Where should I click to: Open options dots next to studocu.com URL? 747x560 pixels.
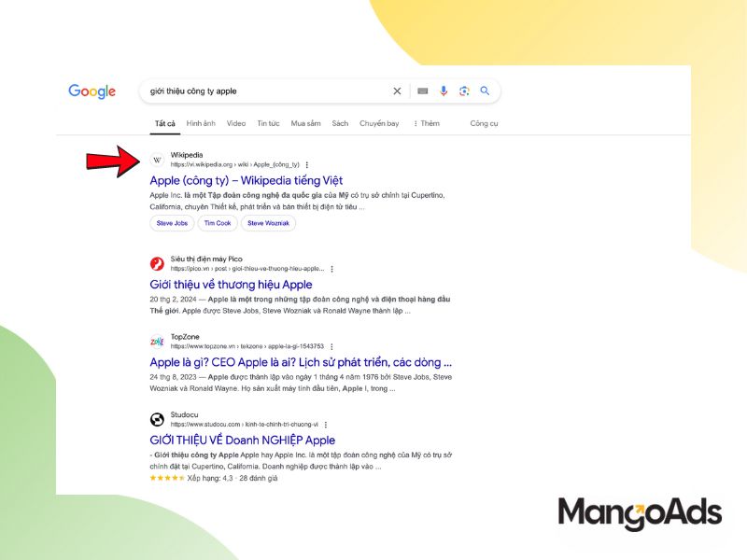[x=326, y=425]
